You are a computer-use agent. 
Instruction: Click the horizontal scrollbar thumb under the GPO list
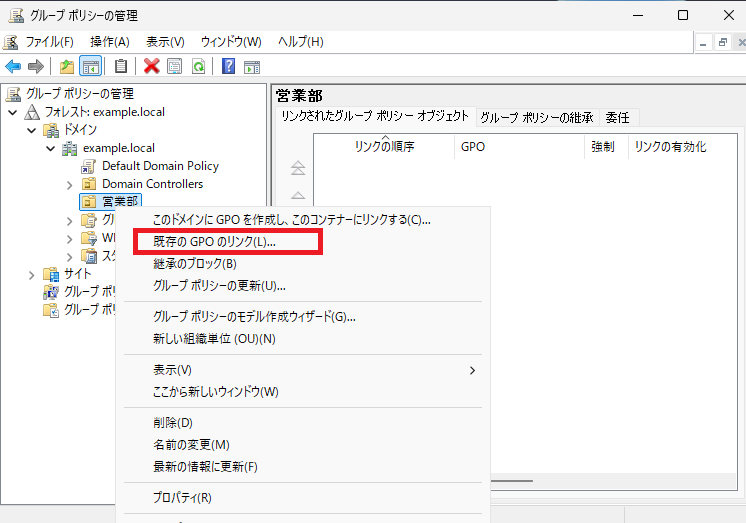pos(511,481)
